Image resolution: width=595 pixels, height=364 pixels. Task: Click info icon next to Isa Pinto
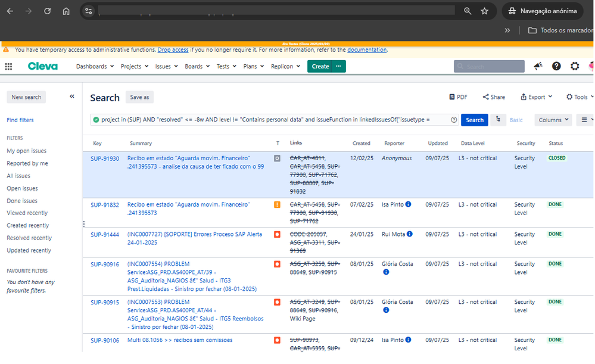tap(409, 204)
